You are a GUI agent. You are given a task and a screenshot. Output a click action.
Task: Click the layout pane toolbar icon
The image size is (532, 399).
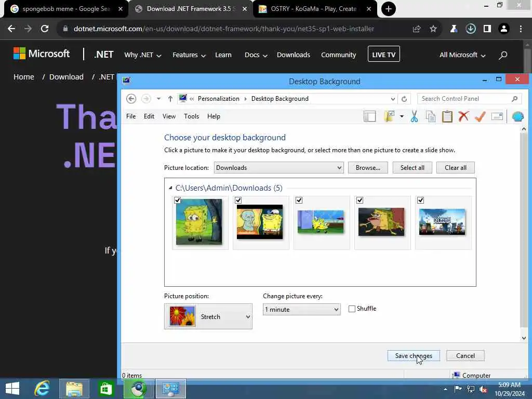369,116
